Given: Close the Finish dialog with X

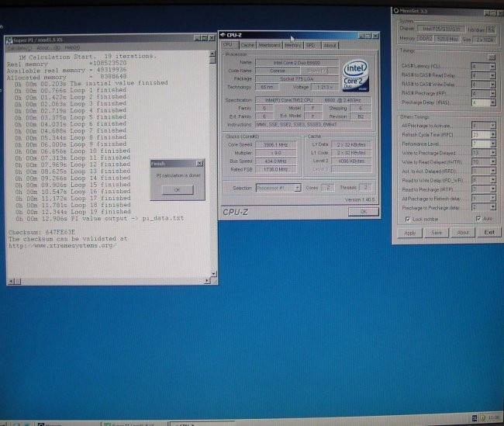Looking at the screenshot, I should coord(200,164).
